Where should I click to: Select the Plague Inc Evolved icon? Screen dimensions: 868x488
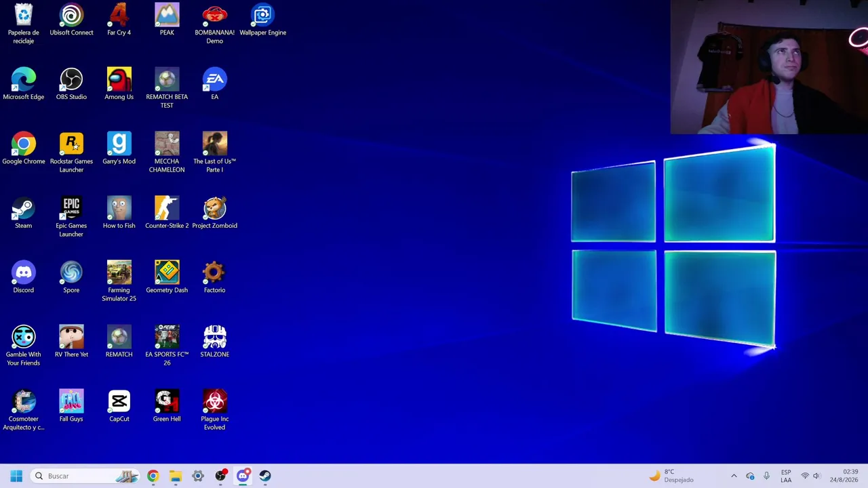pos(214,410)
